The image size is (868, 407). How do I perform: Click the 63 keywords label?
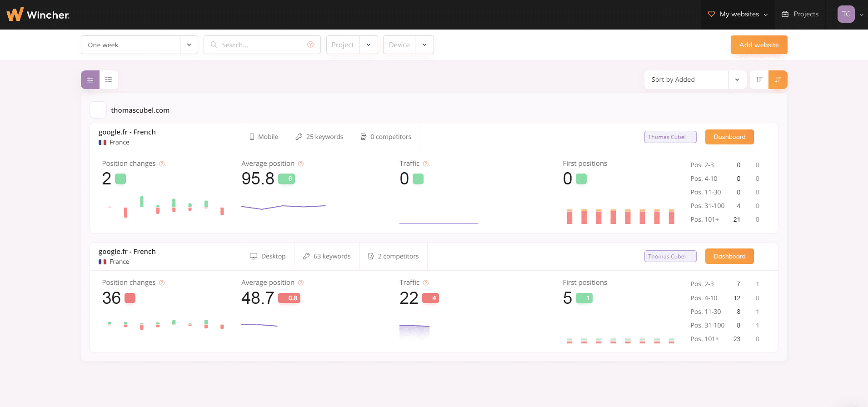tap(332, 256)
